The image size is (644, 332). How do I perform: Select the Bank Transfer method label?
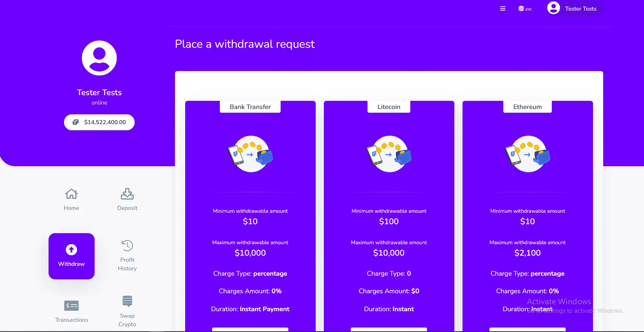250,107
